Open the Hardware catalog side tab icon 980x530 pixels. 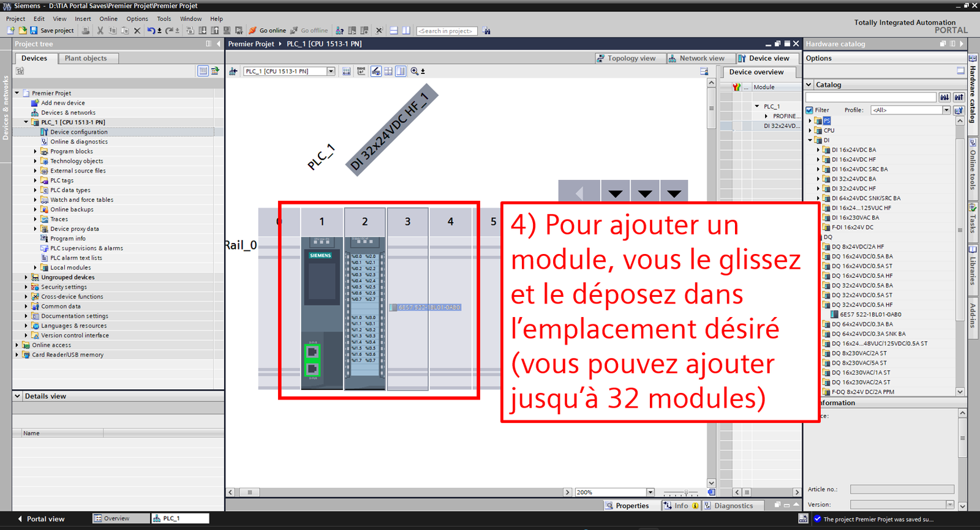point(973,58)
